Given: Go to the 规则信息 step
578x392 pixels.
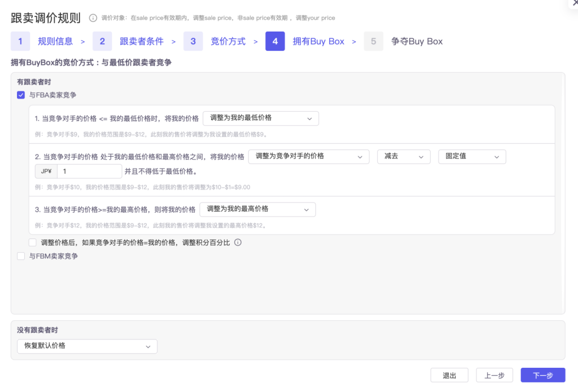Looking at the screenshot, I should pos(55,41).
